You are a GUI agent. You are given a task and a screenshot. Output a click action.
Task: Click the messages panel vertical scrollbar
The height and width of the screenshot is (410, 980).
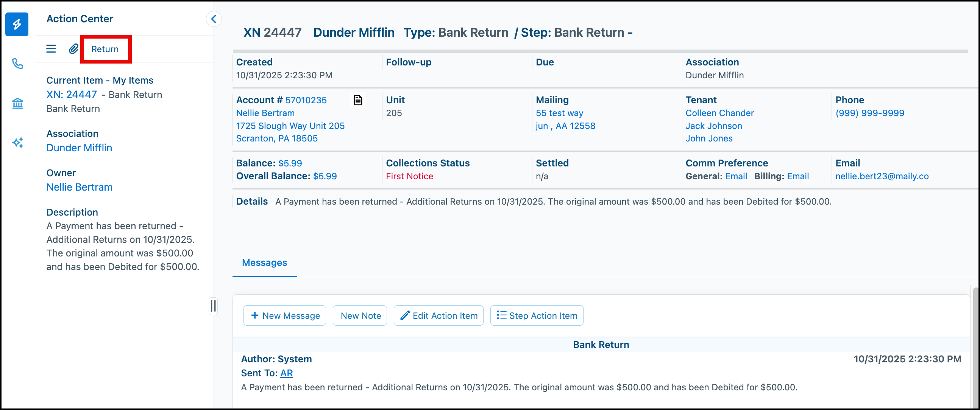pos(975,347)
